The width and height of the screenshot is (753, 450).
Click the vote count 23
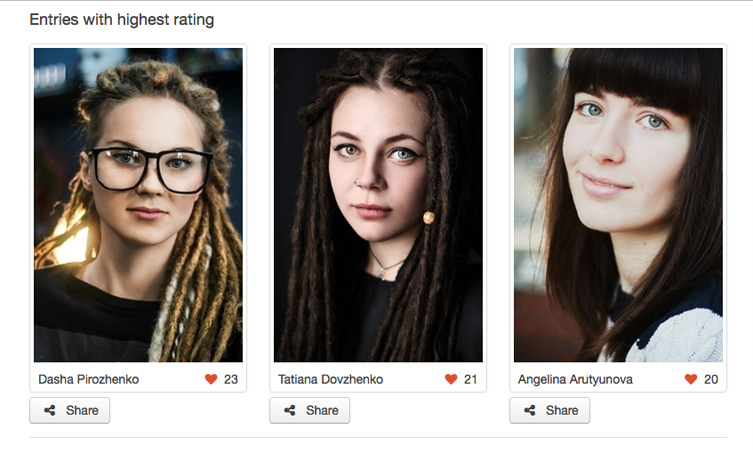(x=231, y=379)
